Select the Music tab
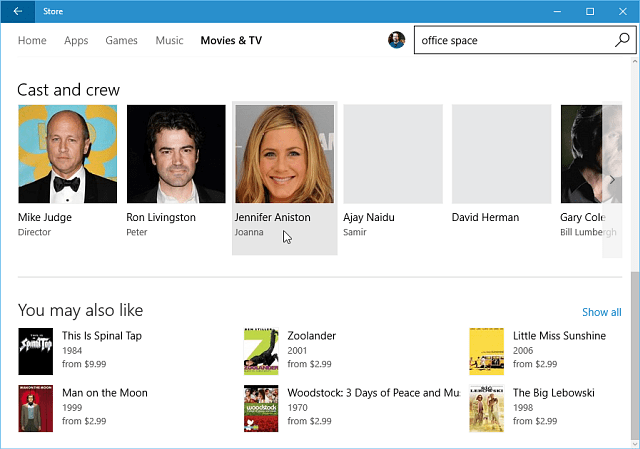 tap(169, 40)
